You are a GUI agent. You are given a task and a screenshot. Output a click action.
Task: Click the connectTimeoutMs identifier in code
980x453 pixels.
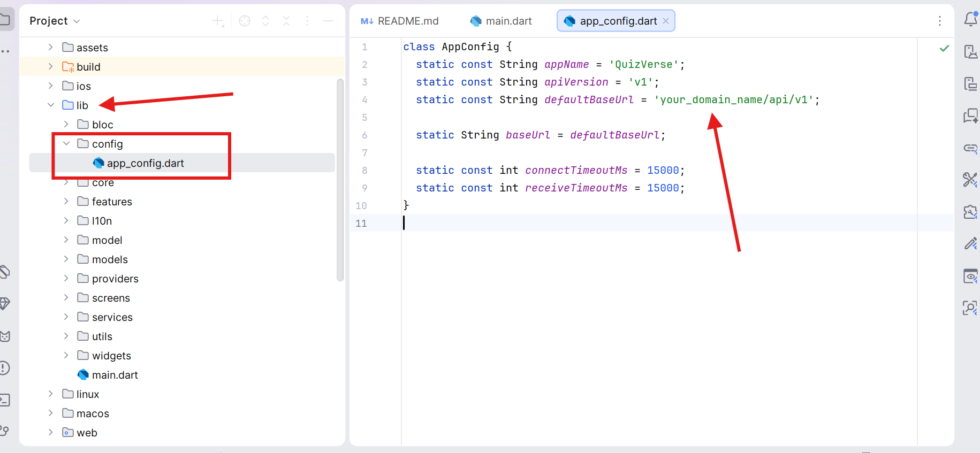[x=576, y=170]
